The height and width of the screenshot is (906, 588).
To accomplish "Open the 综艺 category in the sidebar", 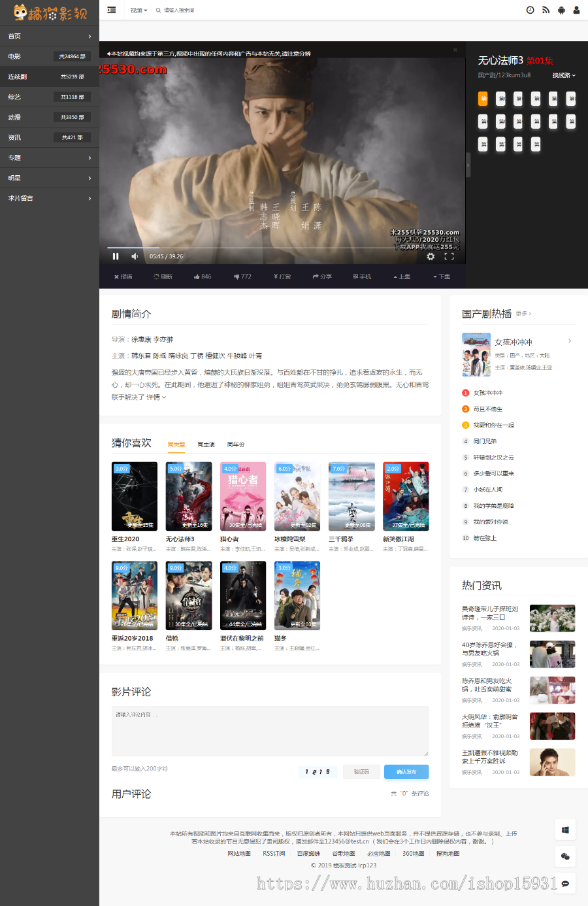I will pos(50,97).
